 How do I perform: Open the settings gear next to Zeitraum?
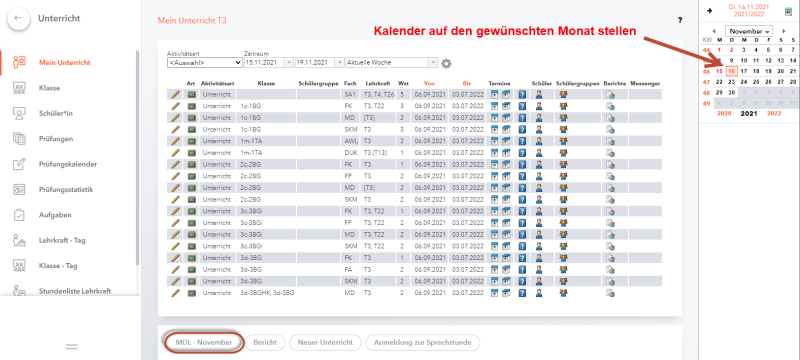[446, 63]
